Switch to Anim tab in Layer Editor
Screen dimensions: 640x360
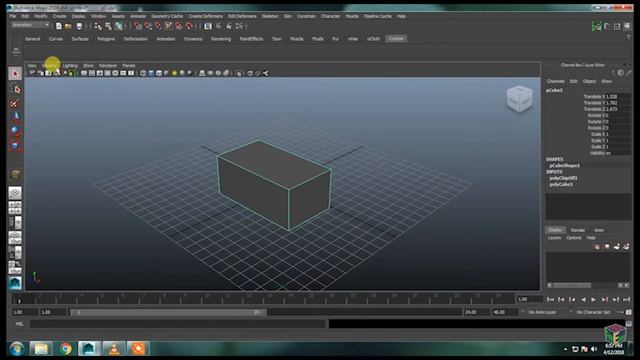pos(599,230)
